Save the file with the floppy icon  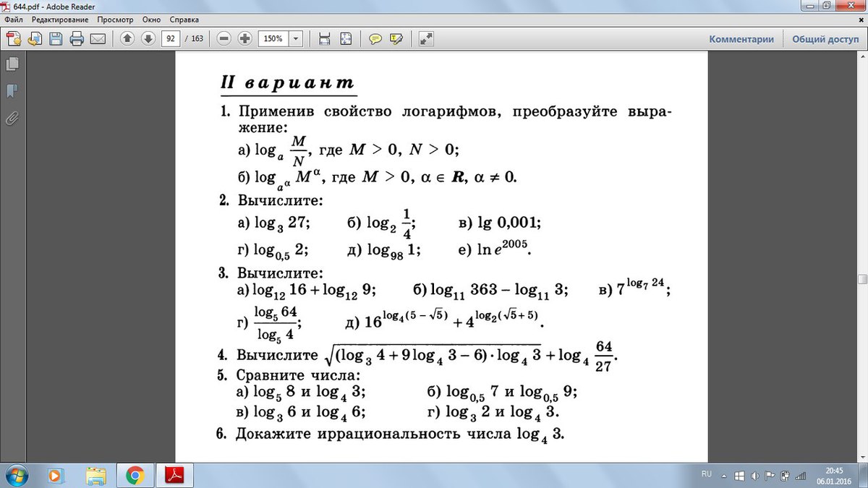click(56, 39)
